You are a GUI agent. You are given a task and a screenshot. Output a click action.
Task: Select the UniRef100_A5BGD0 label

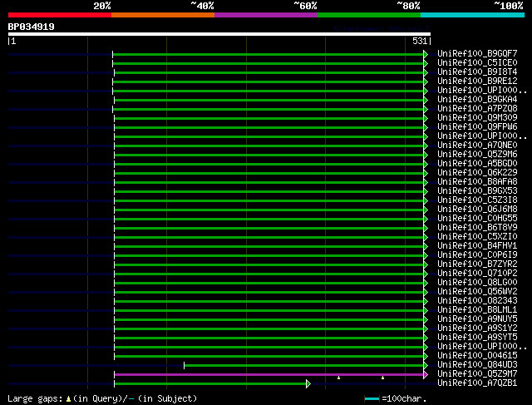(477, 164)
